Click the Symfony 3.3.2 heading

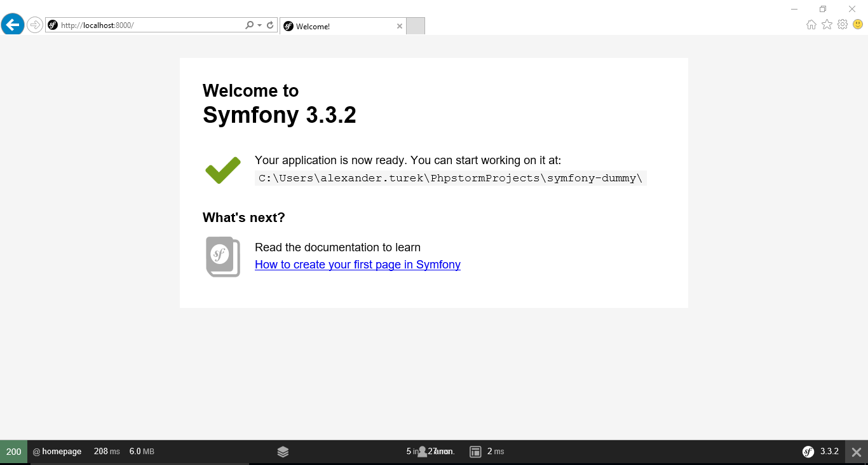(280, 115)
